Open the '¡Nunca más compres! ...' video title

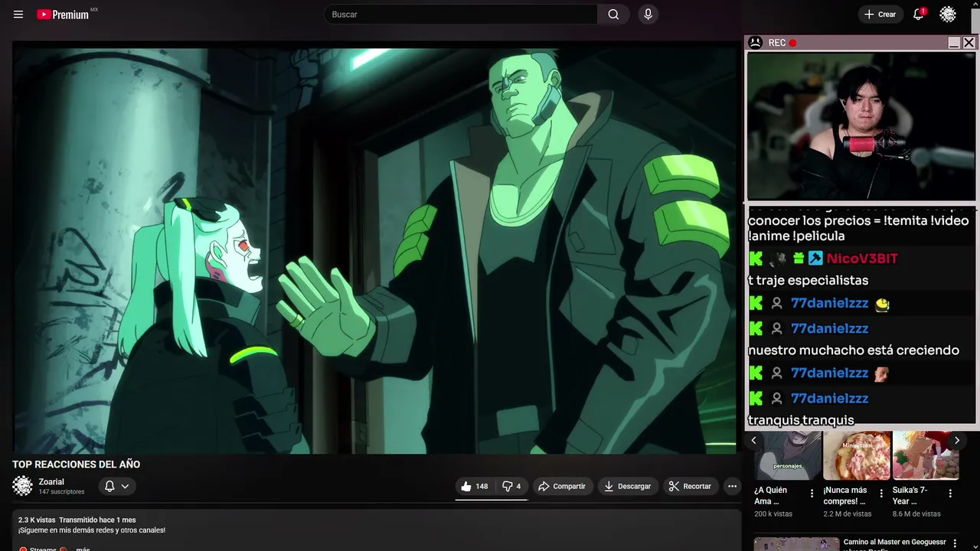845,496
